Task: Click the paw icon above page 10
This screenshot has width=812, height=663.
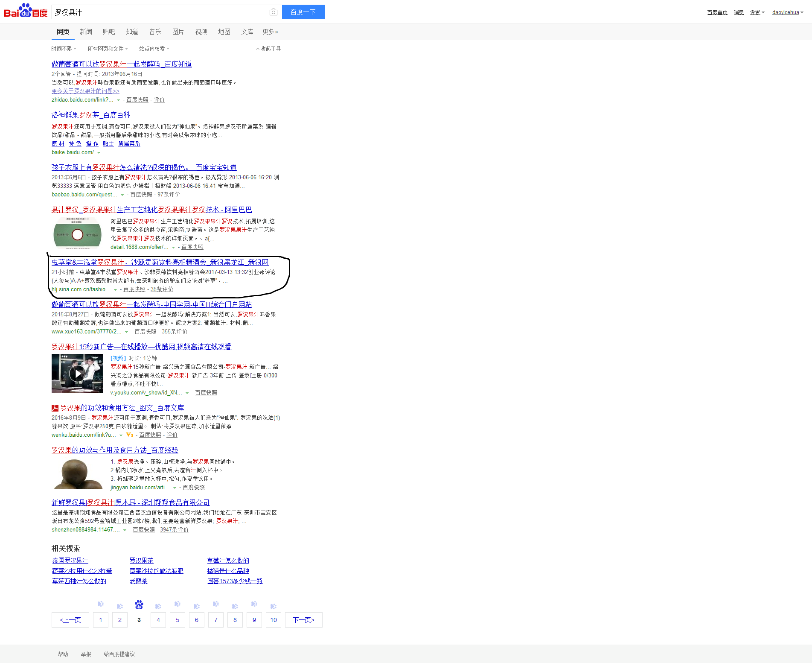Action: point(274,606)
